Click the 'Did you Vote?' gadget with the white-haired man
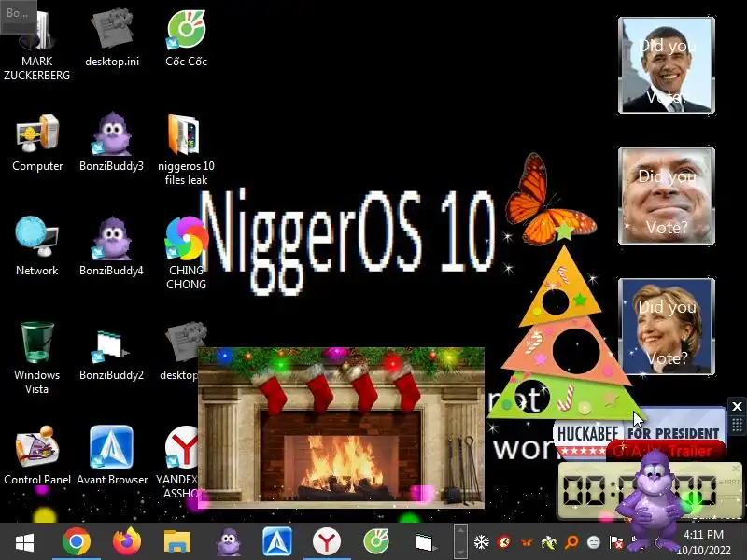Viewport: 747px width, 560px height. tap(667, 196)
